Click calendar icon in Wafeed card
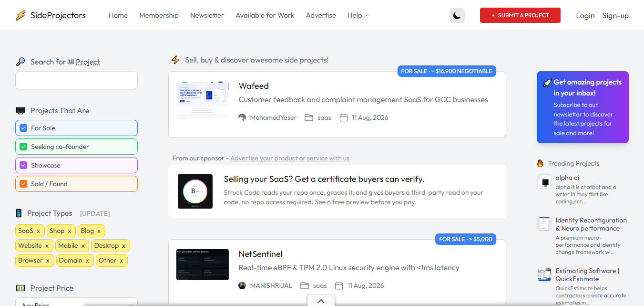This screenshot has height=306, width=644. pyautogui.click(x=344, y=117)
